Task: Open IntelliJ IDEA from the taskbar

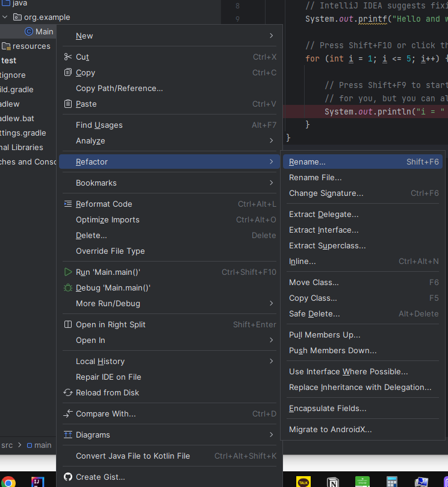Action: [37, 482]
